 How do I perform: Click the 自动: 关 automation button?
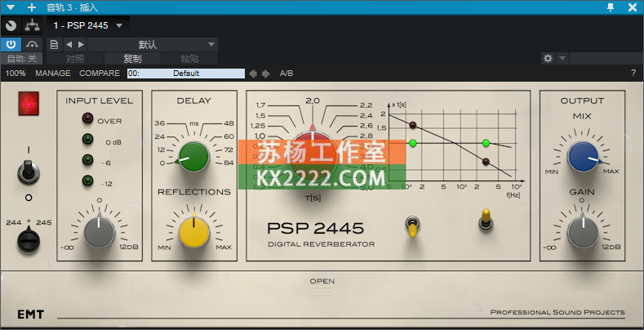pyautogui.click(x=21, y=59)
